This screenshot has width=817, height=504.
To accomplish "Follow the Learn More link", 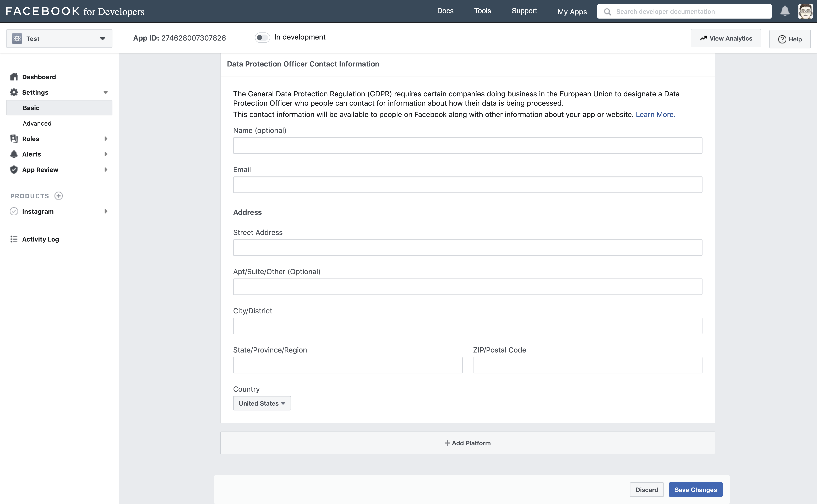I will tap(655, 114).
